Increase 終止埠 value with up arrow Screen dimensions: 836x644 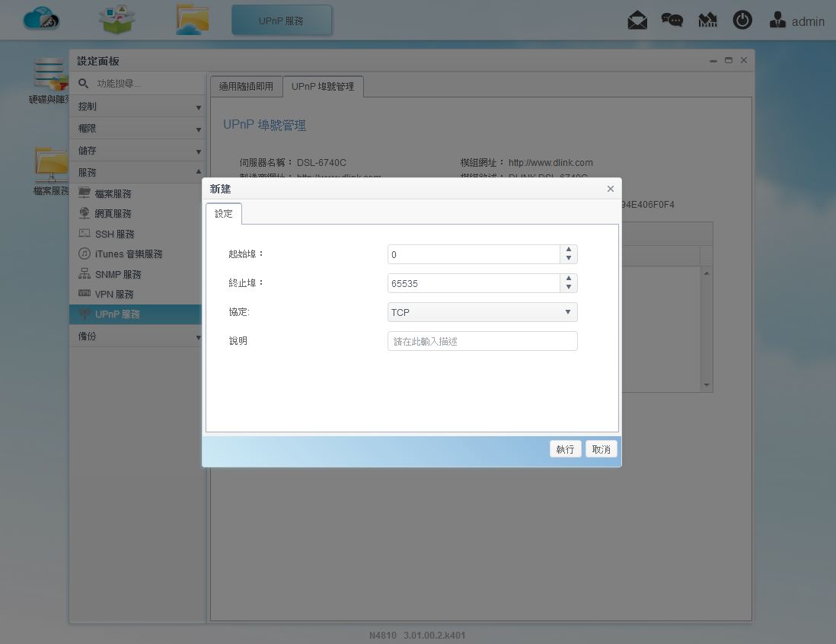(569, 279)
